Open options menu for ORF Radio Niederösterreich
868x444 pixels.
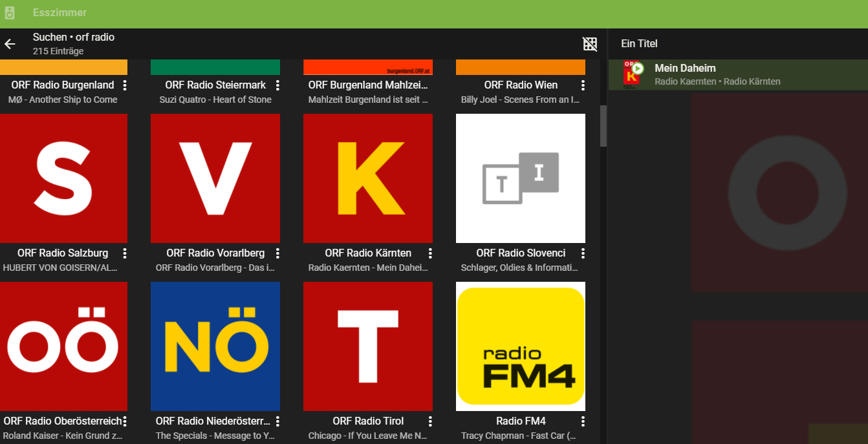coord(277,421)
